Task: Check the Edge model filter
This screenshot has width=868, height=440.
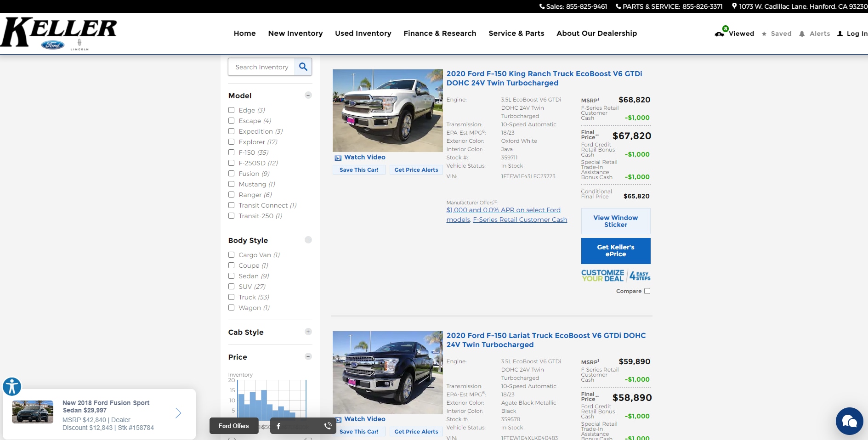Action: (232, 110)
